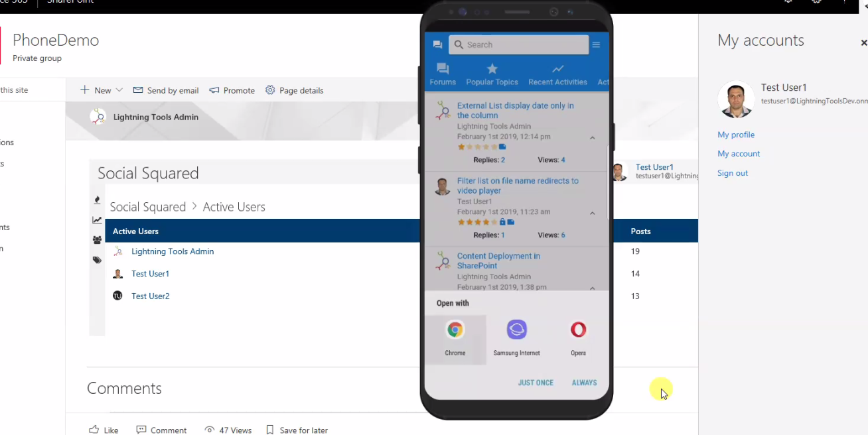Open 'Filter list on file name' topic
Viewport: 868px width, 435px height.
pos(518,186)
